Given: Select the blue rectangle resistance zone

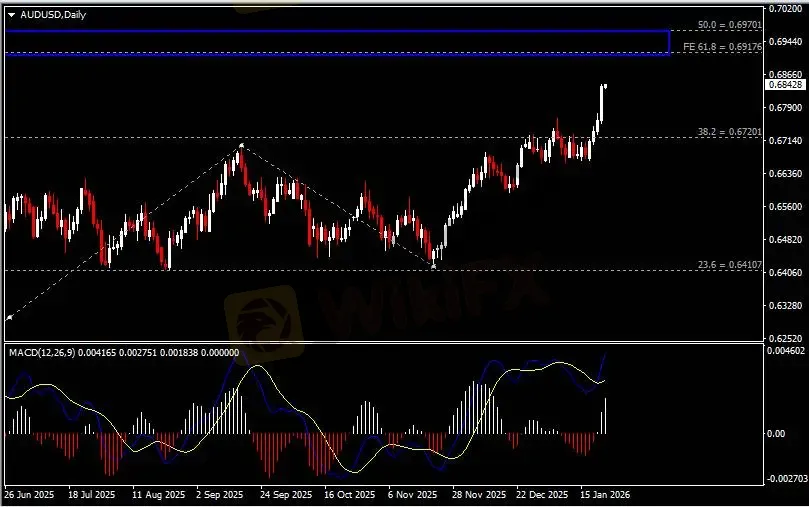Looking at the screenshot, I should (x=336, y=42).
